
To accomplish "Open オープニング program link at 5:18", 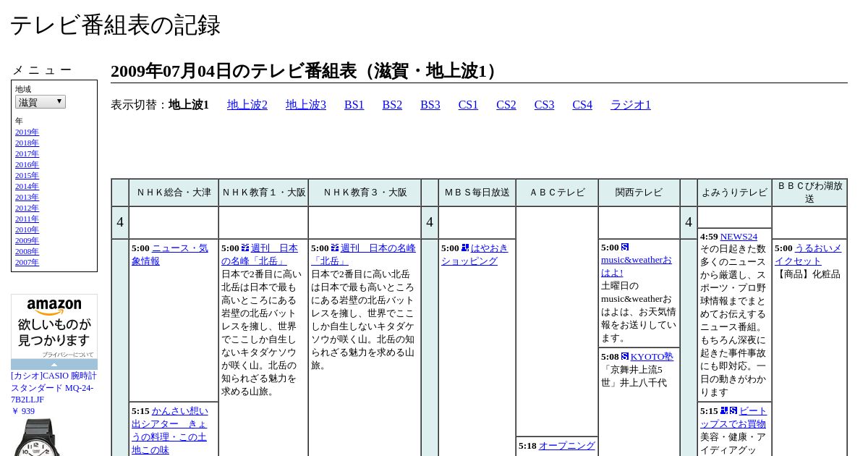I will 566,445.
